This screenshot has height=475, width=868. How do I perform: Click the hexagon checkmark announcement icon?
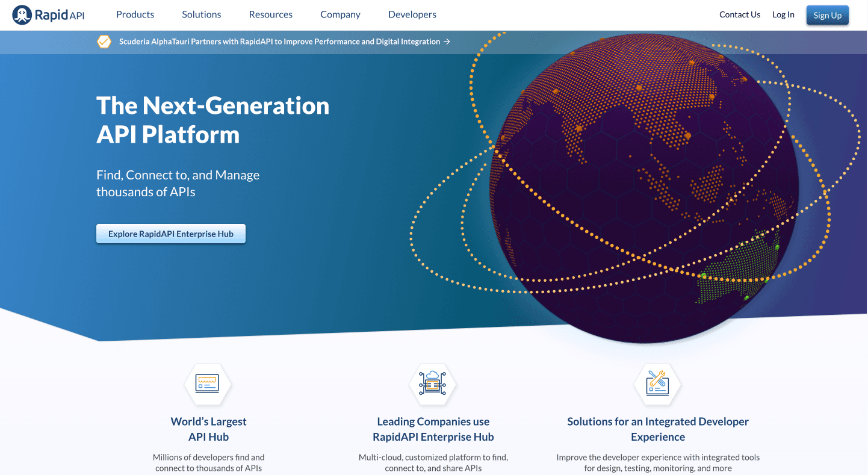pos(104,42)
